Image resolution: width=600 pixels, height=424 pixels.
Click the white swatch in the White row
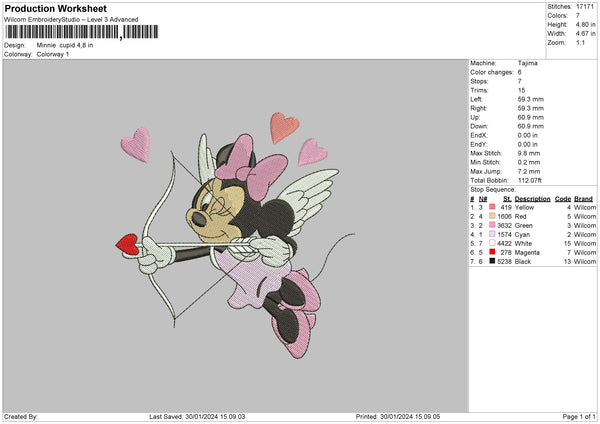492,243
